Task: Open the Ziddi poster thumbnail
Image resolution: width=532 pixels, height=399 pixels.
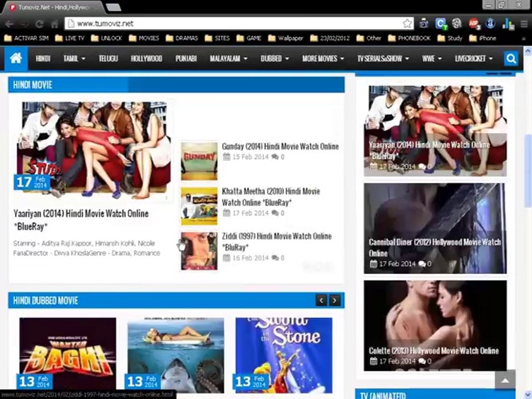Action: (x=199, y=251)
